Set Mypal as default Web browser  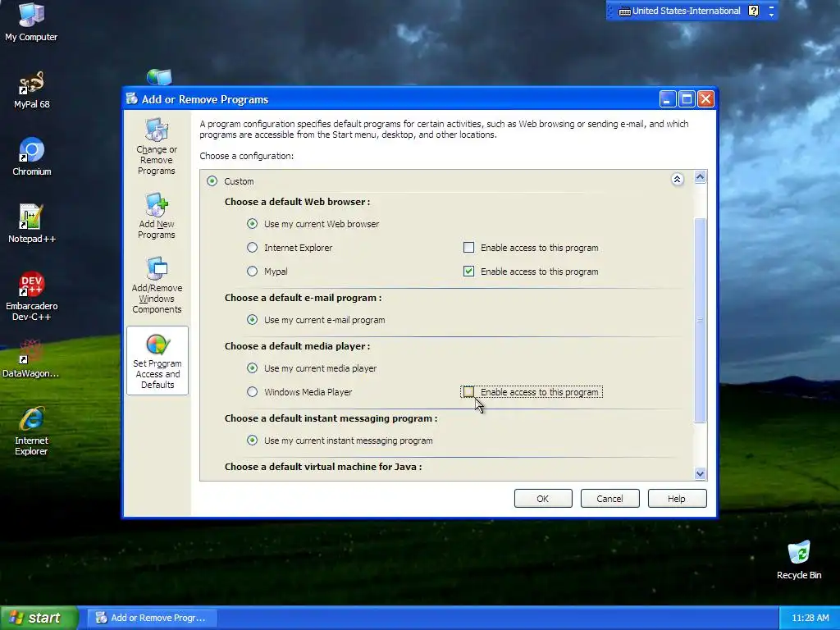252,271
